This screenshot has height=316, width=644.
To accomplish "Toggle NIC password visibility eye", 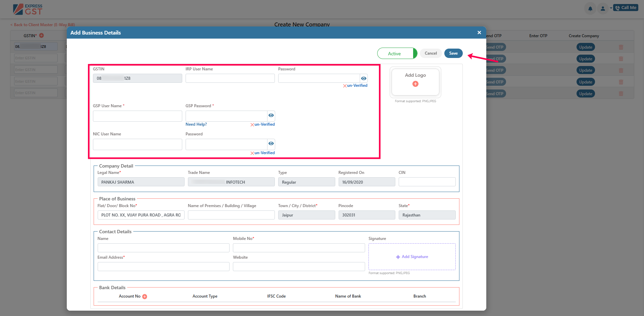I will [x=271, y=144].
